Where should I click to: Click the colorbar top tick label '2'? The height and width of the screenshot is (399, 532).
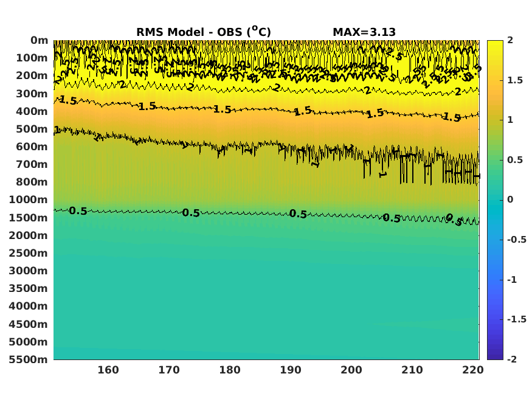tap(510, 40)
